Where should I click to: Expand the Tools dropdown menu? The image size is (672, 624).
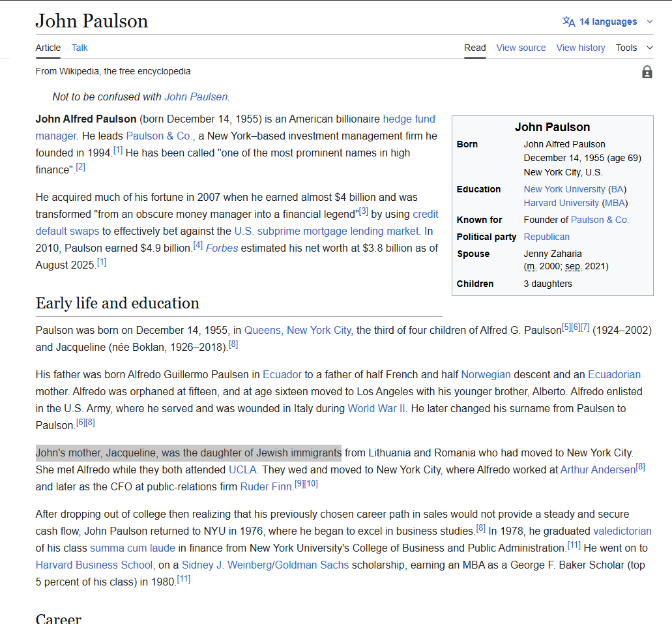pyautogui.click(x=634, y=48)
